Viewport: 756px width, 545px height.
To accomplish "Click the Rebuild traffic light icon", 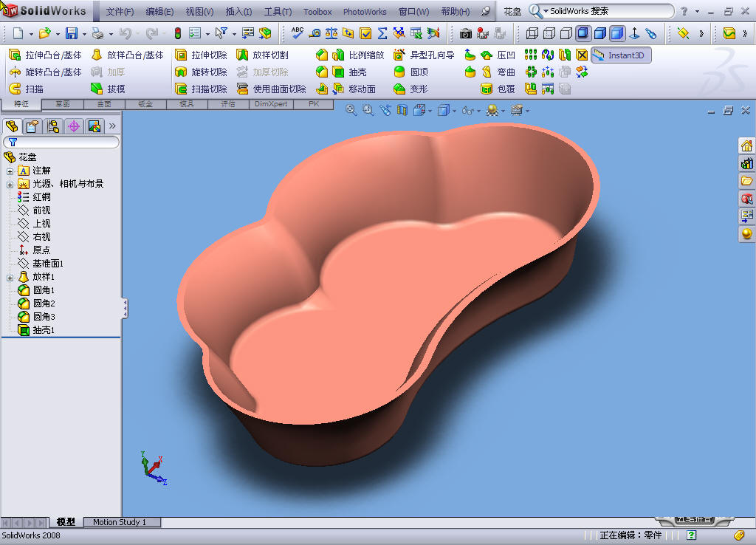I will (178, 33).
